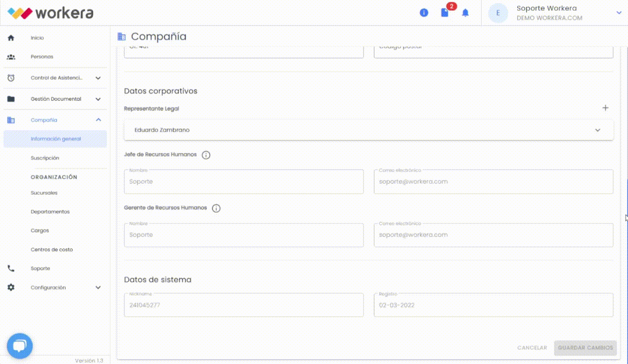Open the chat bubble widget
The width and height of the screenshot is (628, 364).
tap(19, 346)
